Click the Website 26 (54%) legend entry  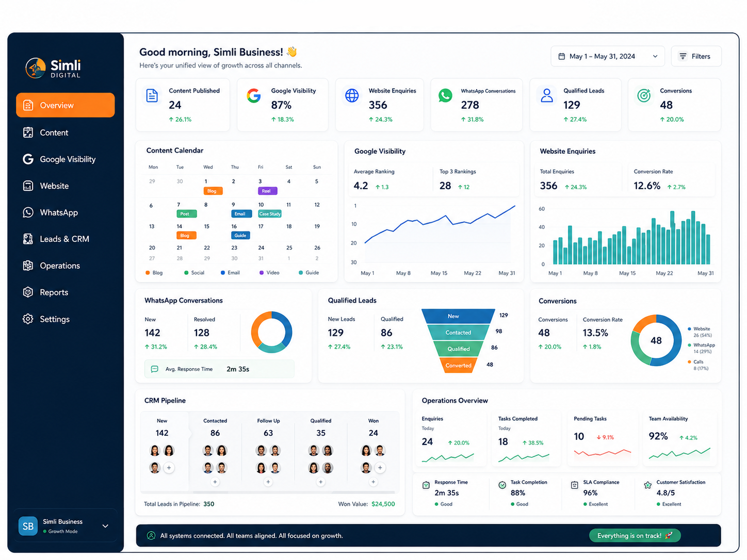701,332
